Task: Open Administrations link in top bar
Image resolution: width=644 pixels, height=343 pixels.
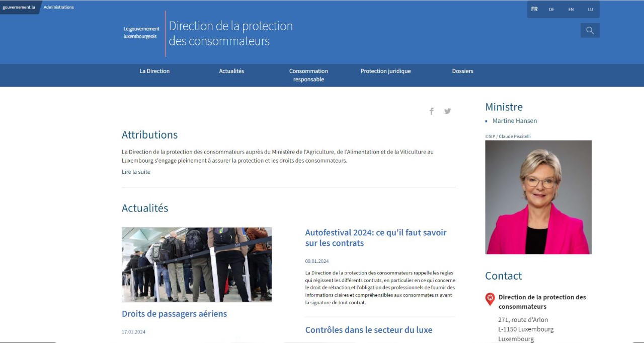Action: coord(58,7)
